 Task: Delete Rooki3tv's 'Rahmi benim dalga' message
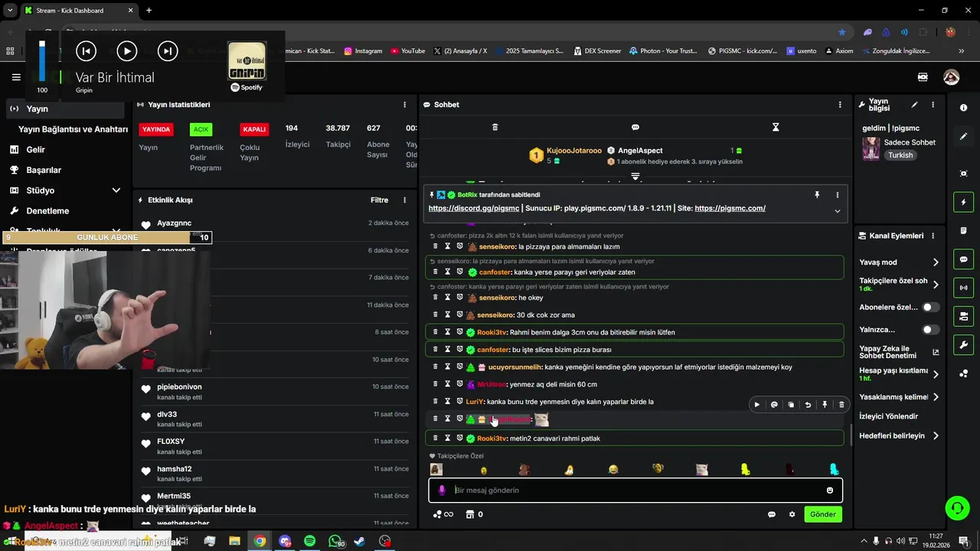tap(436, 332)
